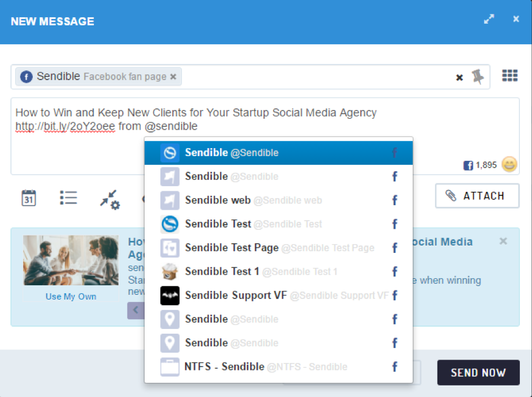Select Sendible Test Page from the mention list
The image size is (532, 397).
[278, 248]
